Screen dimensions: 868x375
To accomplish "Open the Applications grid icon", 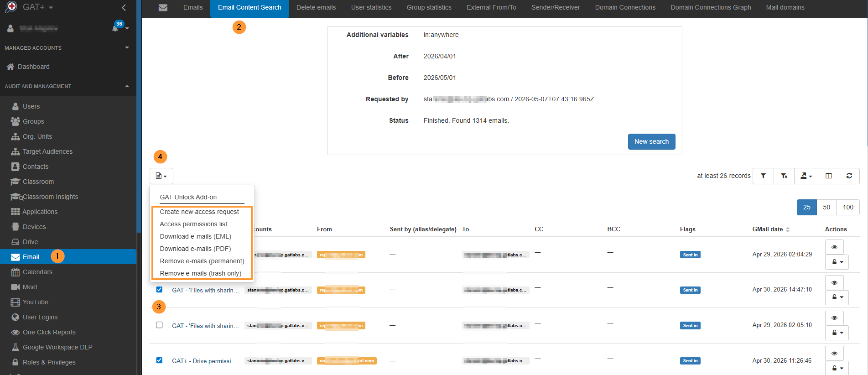I will 16,212.
